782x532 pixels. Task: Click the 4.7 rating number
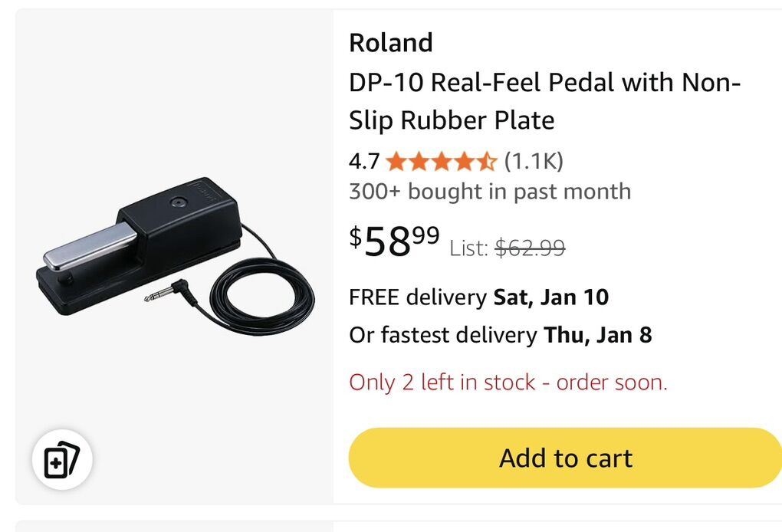[364, 161]
